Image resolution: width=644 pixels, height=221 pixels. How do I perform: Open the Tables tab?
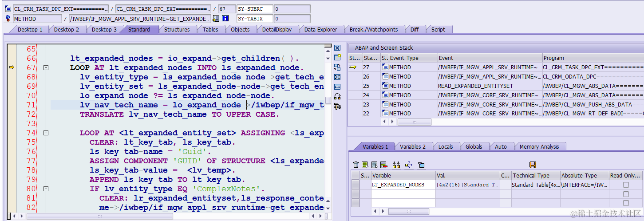point(210,29)
